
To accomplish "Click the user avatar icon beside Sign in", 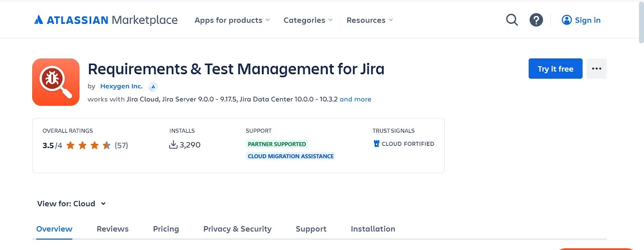I will click(x=567, y=20).
